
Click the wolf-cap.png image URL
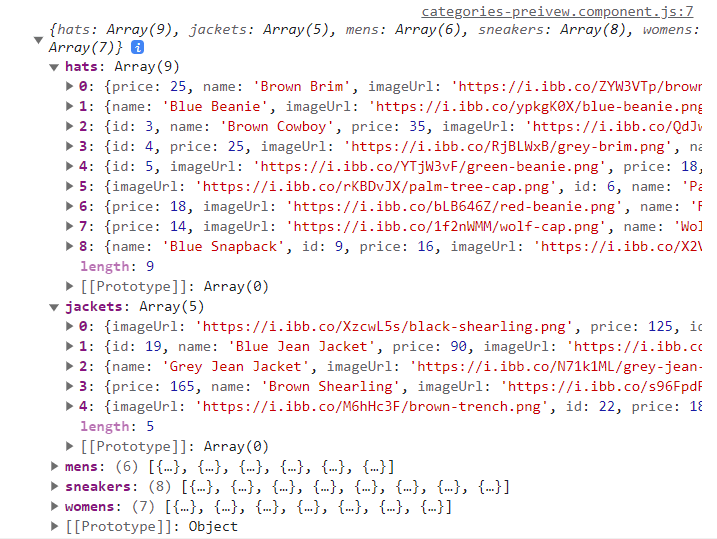click(x=446, y=227)
